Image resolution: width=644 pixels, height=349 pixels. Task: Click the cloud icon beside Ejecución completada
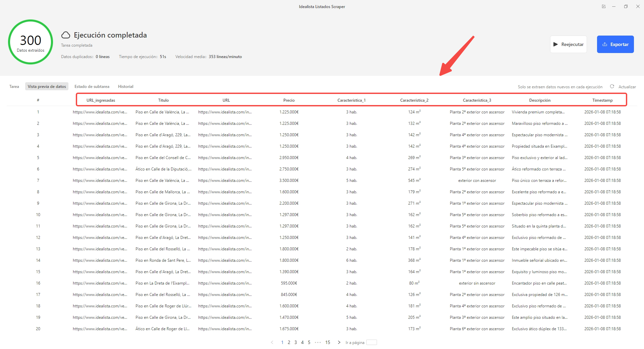66,35
